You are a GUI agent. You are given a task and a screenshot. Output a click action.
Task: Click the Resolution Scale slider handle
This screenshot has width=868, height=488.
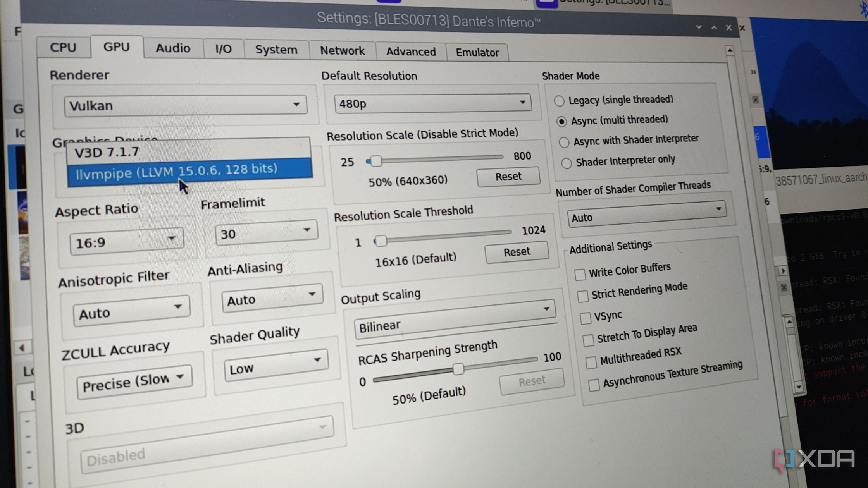point(375,161)
